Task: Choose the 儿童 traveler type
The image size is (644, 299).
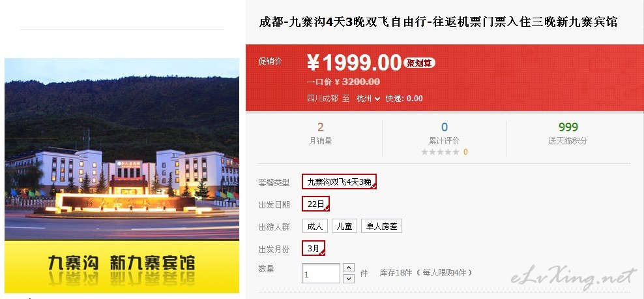Action: tap(344, 226)
